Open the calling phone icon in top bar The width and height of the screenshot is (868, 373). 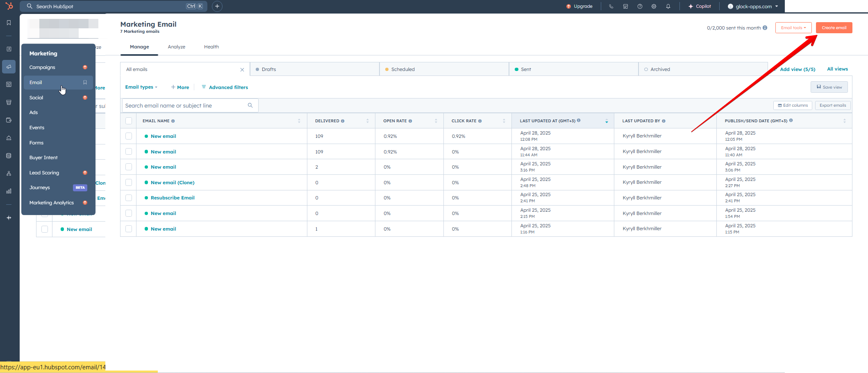(x=611, y=6)
